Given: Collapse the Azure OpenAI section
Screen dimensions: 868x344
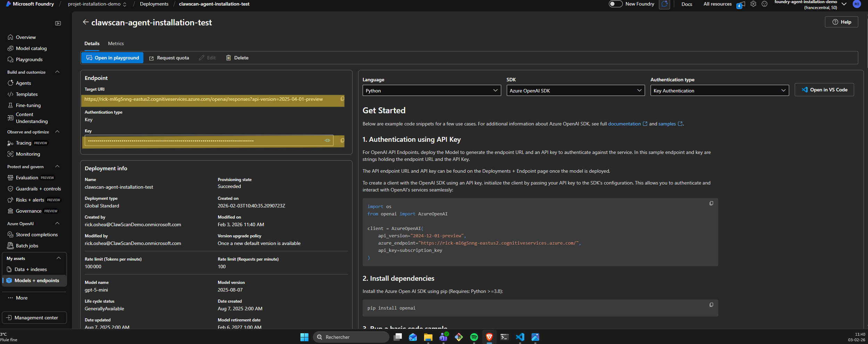Looking at the screenshot, I should coord(57,223).
